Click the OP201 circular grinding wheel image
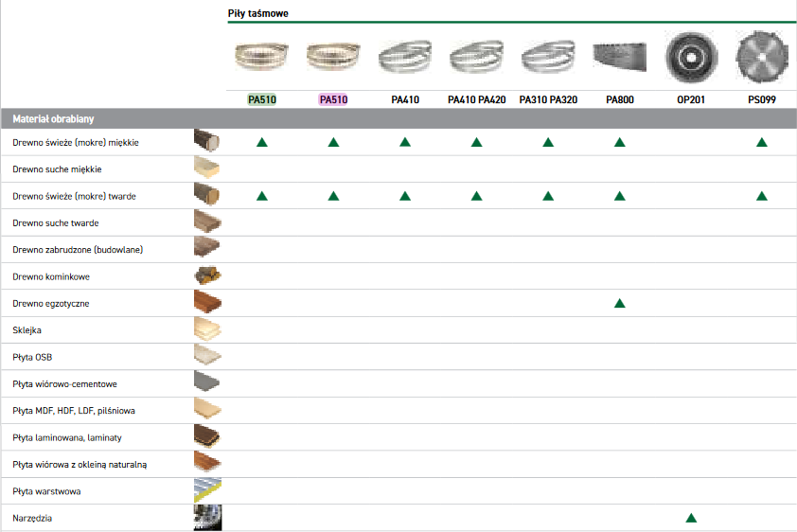The height and width of the screenshot is (532, 797). pos(690,56)
